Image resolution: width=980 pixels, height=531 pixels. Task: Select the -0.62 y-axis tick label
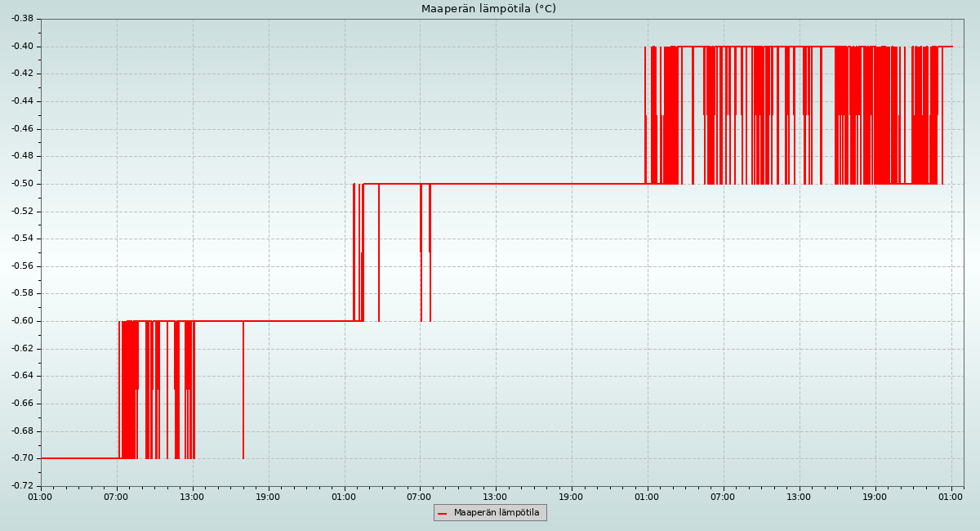tap(23, 348)
